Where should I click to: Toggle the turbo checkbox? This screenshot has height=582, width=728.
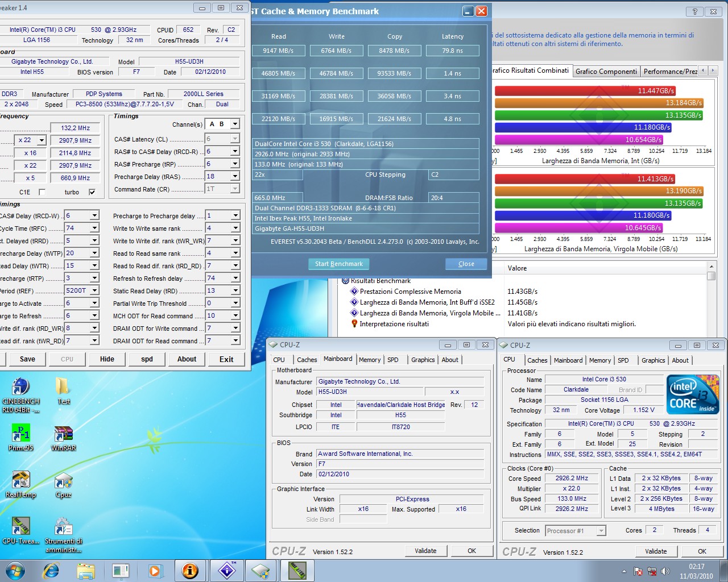(x=92, y=192)
